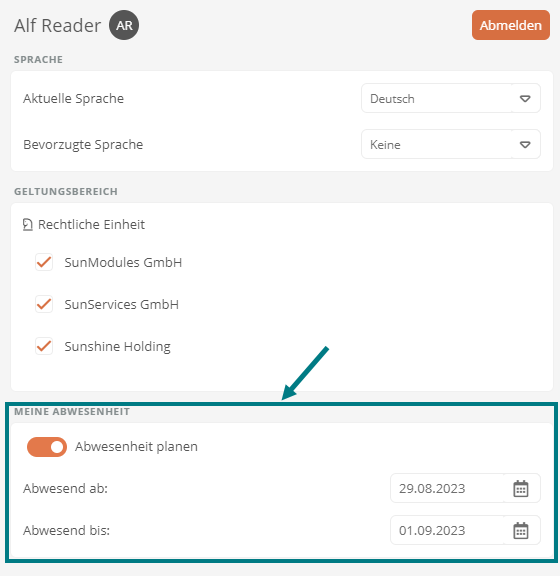Screen dimensions: 560x576
Task: Open the calendar picker for Abwesend bis
Action: (521, 530)
